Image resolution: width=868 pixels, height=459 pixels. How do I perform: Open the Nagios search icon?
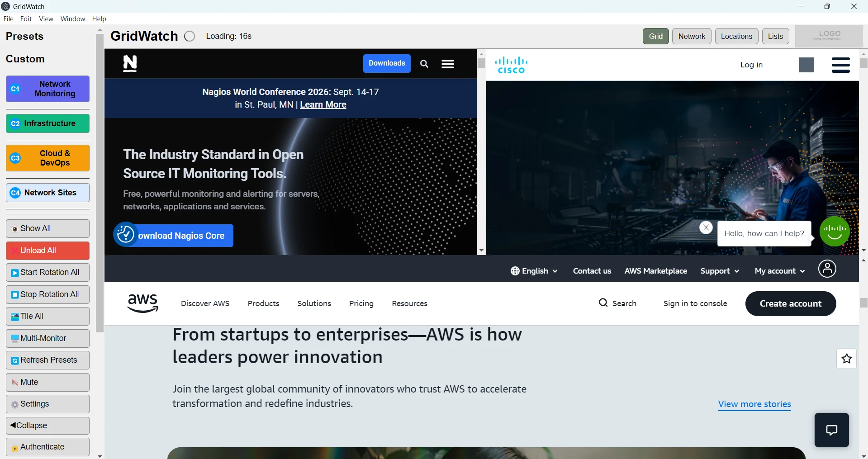coord(424,63)
